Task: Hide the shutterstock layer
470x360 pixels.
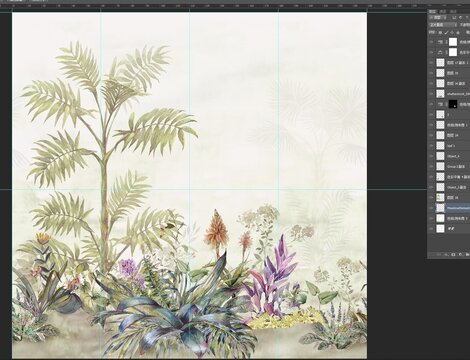Action: point(432,94)
